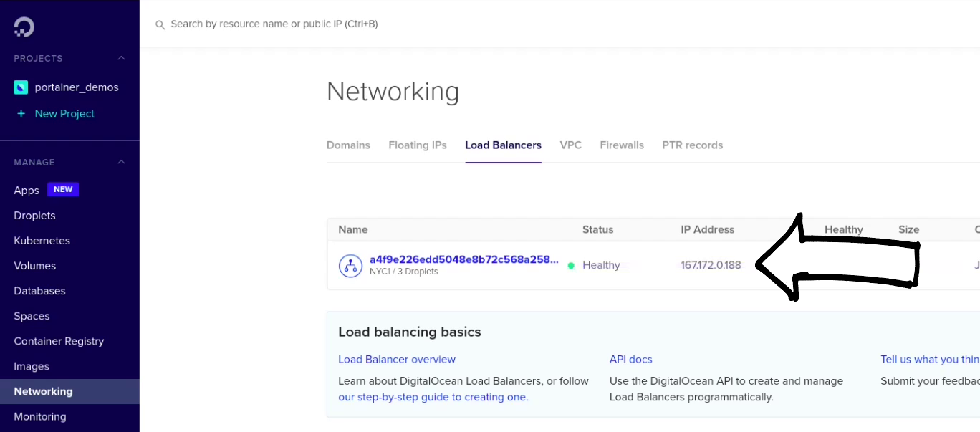Open Droplets in the sidebar
980x432 pixels.
[34, 216]
